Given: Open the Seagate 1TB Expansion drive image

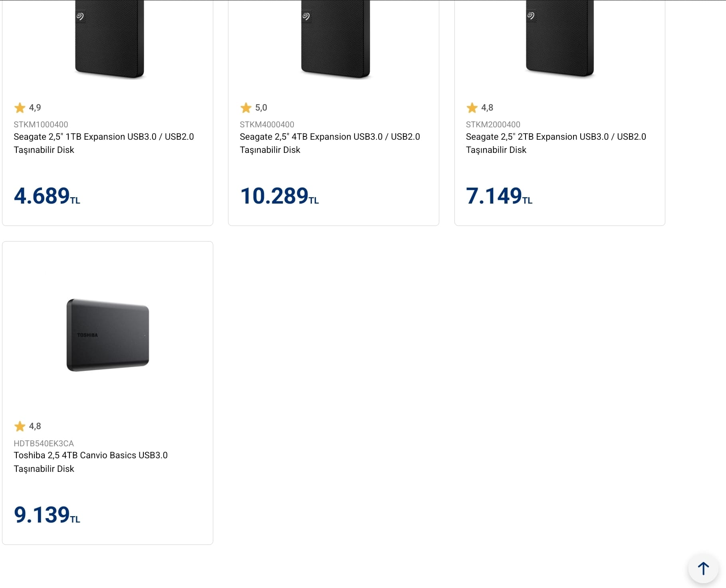Looking at the screenshot, I should 109,39.
